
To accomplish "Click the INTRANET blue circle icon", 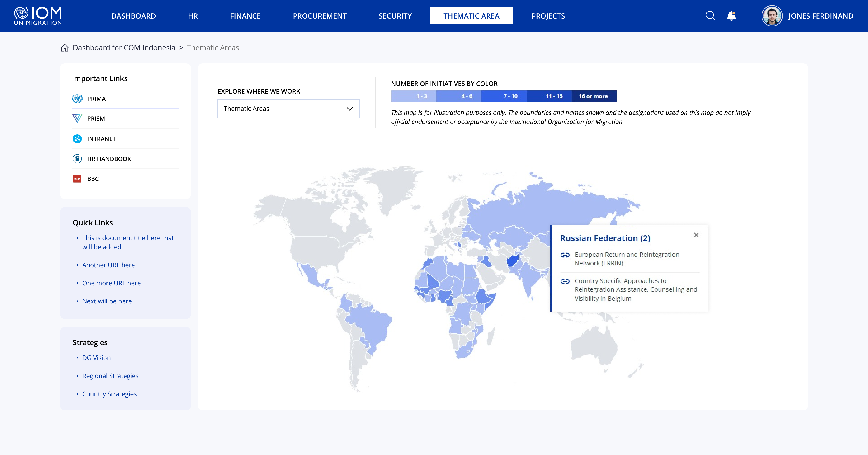I will [77, 139].
